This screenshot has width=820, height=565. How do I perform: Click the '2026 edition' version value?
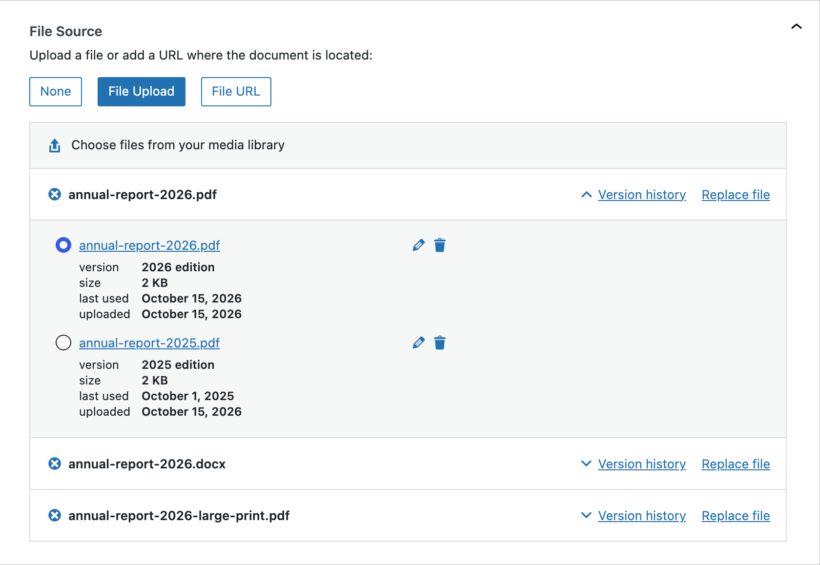[x=178, y=267]
